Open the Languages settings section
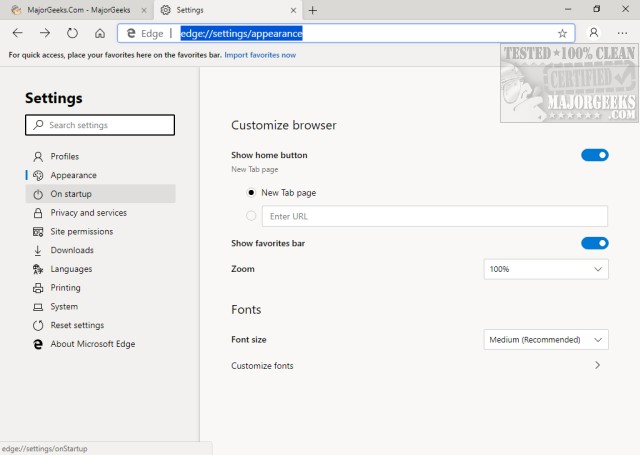The image size is (640, 455). coord(100,269)
